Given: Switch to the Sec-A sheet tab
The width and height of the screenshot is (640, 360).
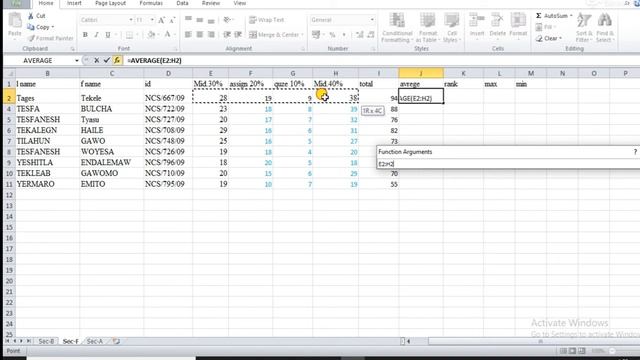Looking at the screenshot, I should tap(95, 341).
